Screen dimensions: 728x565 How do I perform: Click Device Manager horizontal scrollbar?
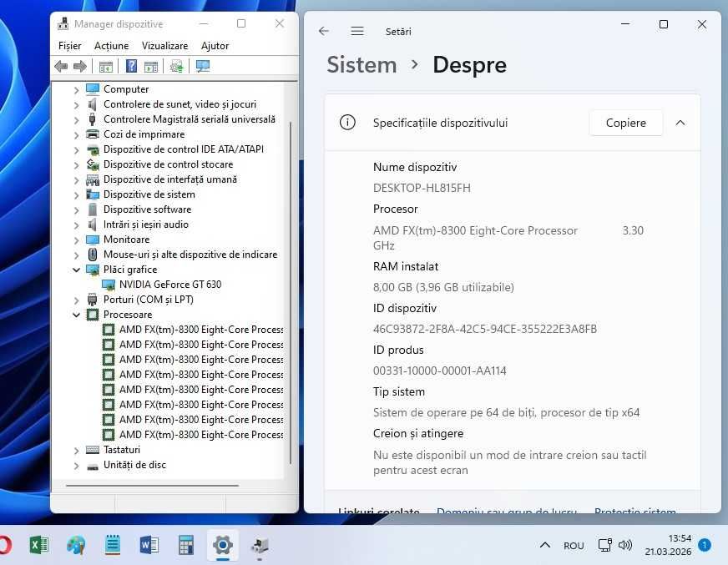152,485
